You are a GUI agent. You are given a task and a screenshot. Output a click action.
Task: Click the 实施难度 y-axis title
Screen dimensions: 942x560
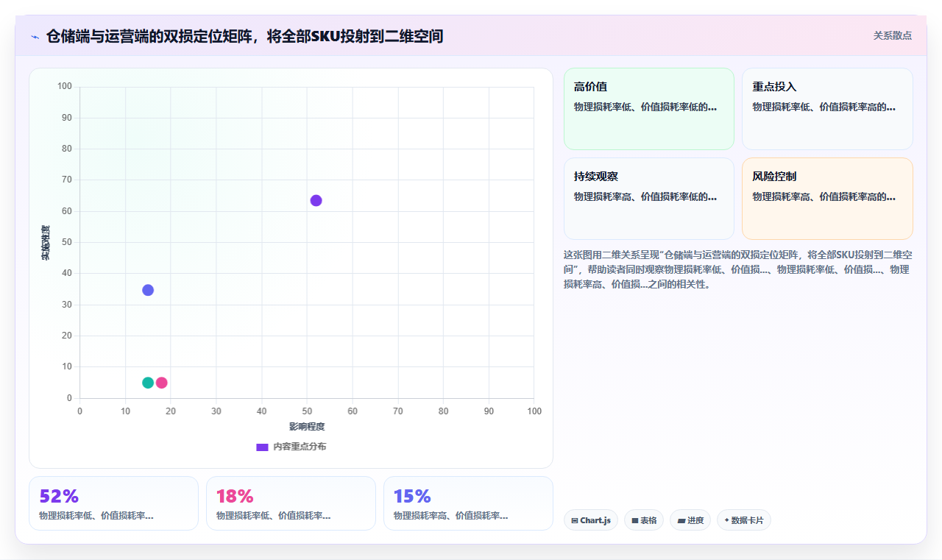46,243
